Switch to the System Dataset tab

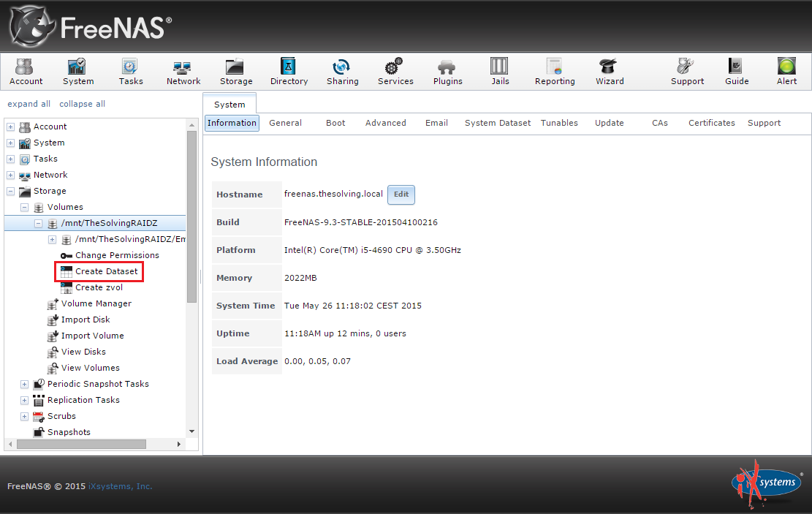point(498,123)
